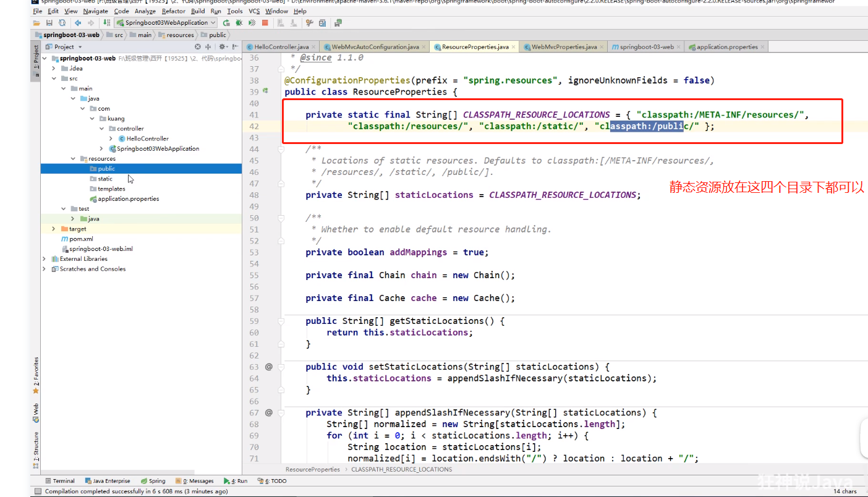Click the Collapse All icon in Project panel
Viewport: 868px width, 497px height.
coord(208,46)
